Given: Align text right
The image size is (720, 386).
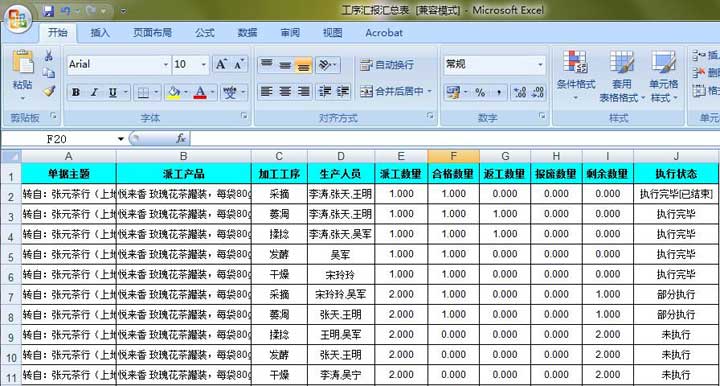Looking at the screenshot, I should 303,92.
